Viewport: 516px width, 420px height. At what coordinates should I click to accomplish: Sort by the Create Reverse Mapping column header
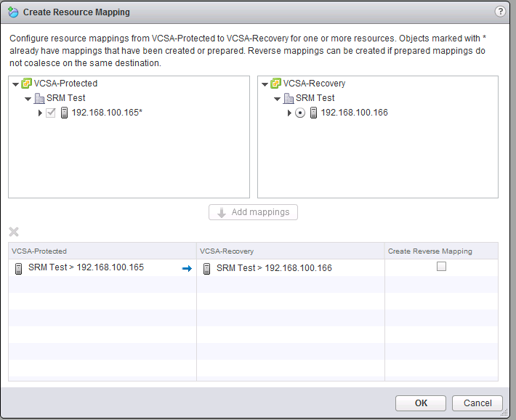(441, 251)
